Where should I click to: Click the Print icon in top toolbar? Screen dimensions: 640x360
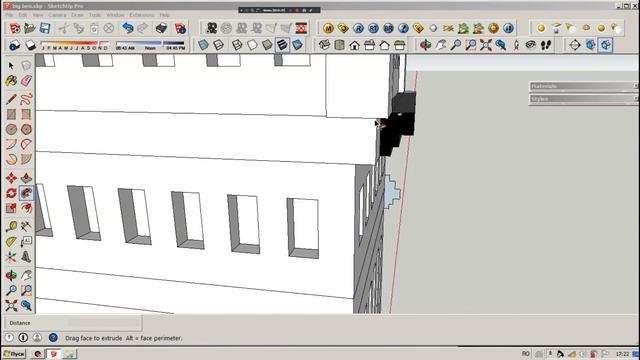(x=162, y=28)
